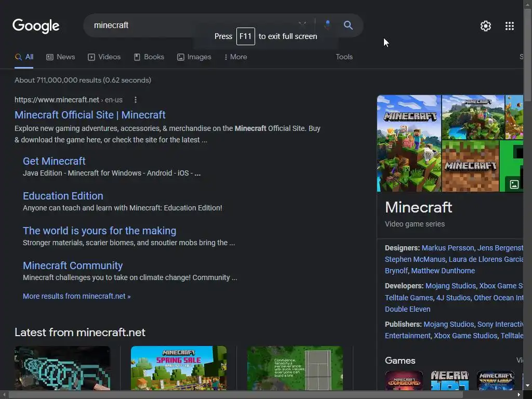Open Minecraft Official Site result

click(90, 115)
